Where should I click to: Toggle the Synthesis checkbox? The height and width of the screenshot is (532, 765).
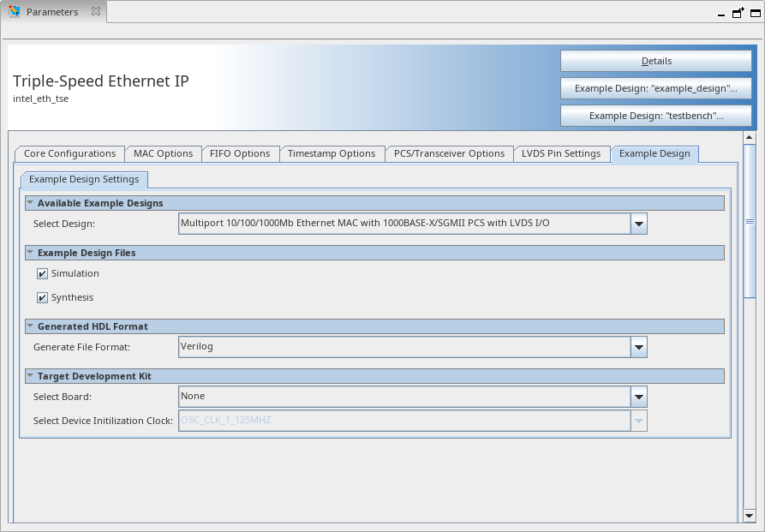[x=43, y=298]
